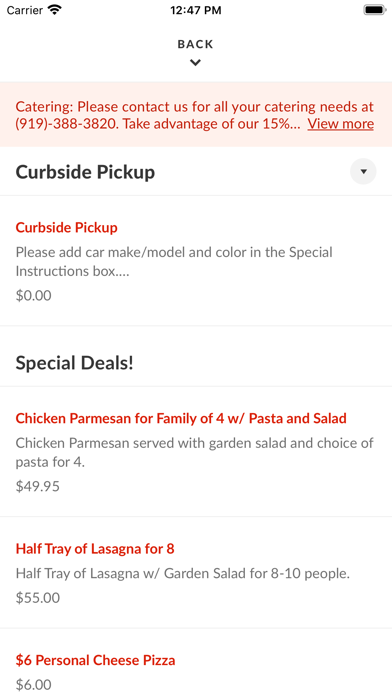
Task: Tap the car make/model instructions description
Action: click(x=174, y=262)
